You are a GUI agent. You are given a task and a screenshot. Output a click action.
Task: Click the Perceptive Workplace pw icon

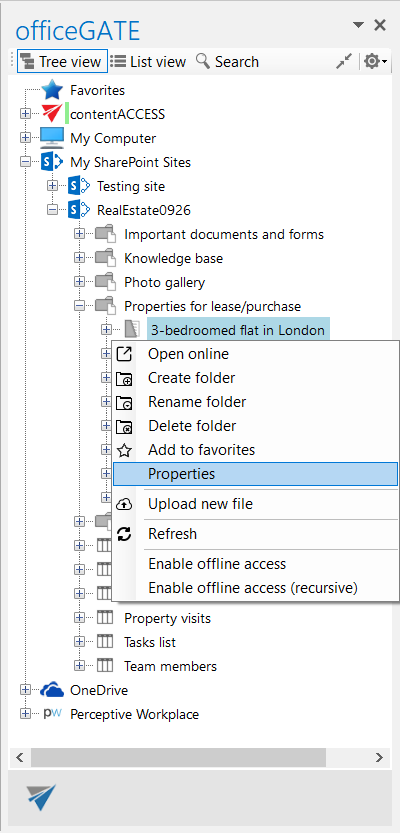click(x=53, y=713)
